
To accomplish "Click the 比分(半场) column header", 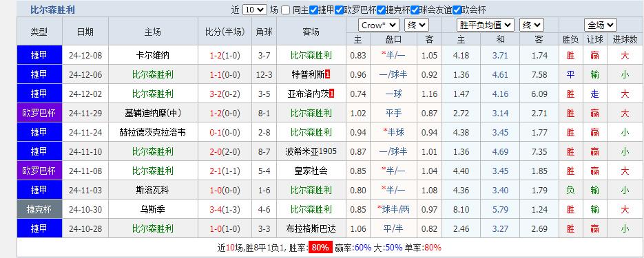I will point(225,32).
